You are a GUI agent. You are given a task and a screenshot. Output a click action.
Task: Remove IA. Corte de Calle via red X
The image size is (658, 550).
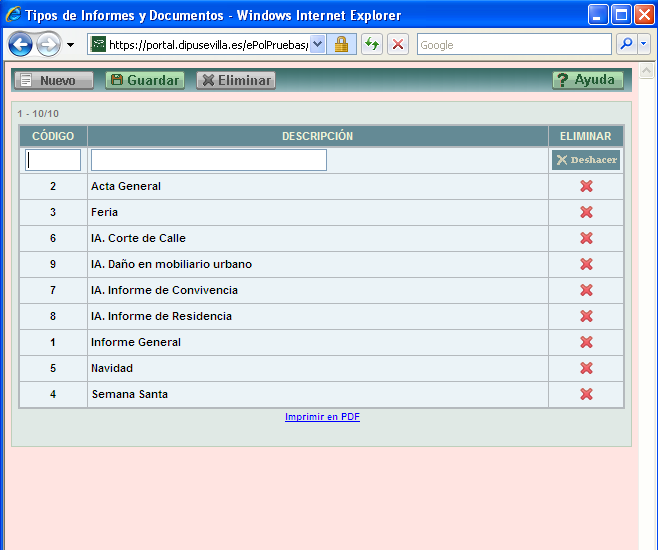point(586,238)
